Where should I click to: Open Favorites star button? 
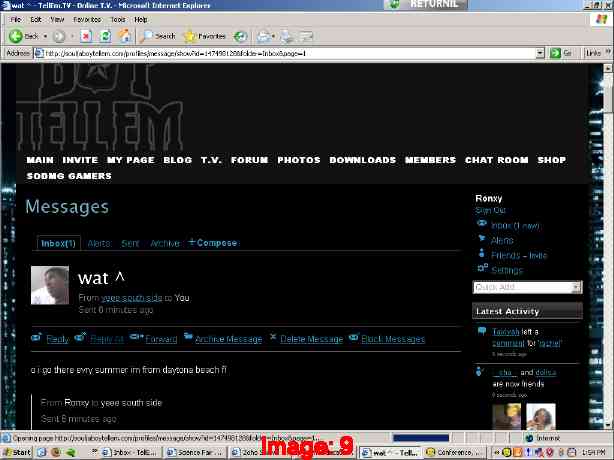coord(205,36)
